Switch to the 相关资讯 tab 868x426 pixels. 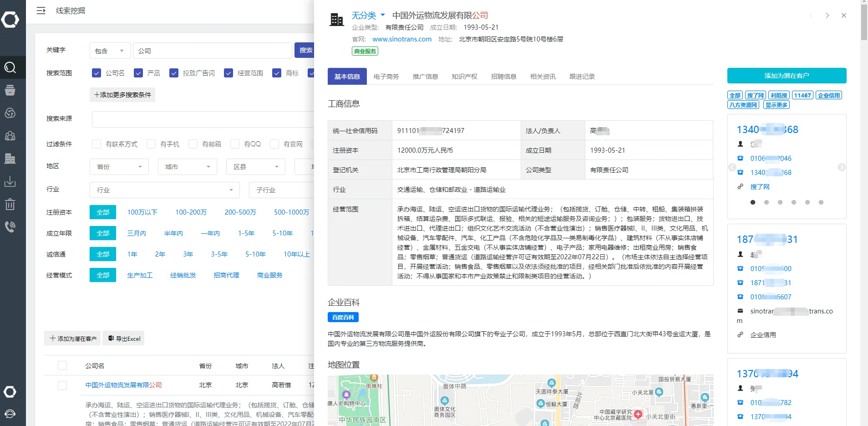[543, 77]
